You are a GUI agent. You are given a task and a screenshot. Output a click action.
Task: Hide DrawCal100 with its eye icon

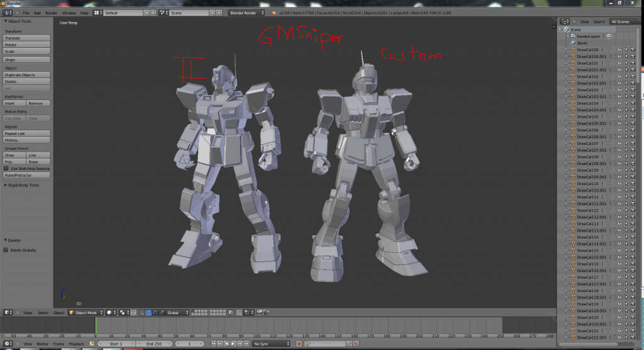tap(619, 50)
